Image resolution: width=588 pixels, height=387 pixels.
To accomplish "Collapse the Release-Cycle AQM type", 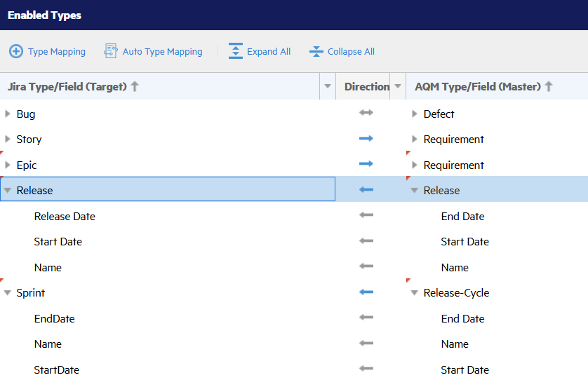I will tap(415, 293).
